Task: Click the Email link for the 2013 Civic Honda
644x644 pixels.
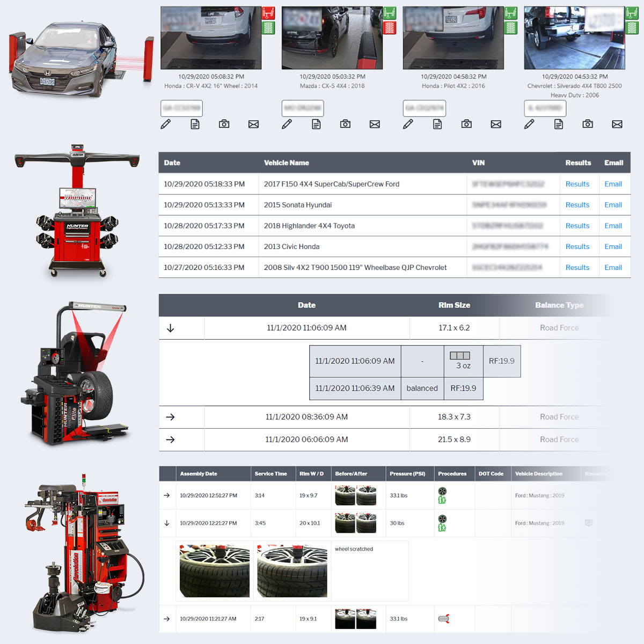Action: click(x=613, y=247)
